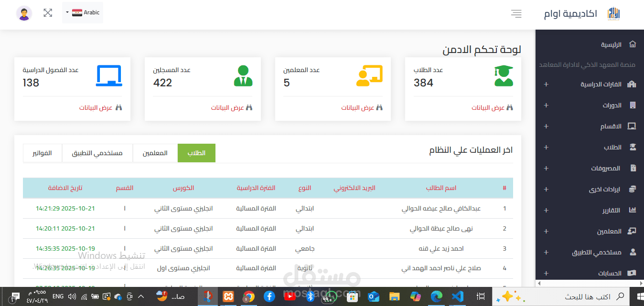Click the اكاديمية اوام logo
This screenshot has height=306, width=644.
tap(613, 14)
